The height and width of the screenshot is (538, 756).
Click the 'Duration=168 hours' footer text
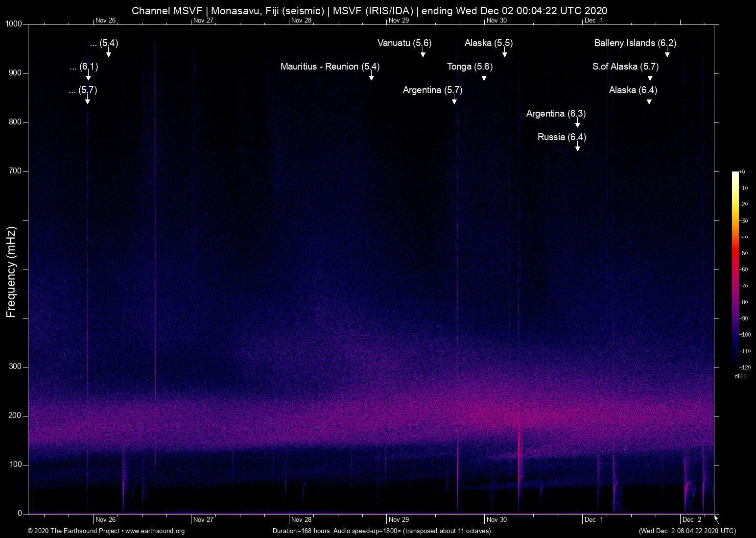click(302, 531)
